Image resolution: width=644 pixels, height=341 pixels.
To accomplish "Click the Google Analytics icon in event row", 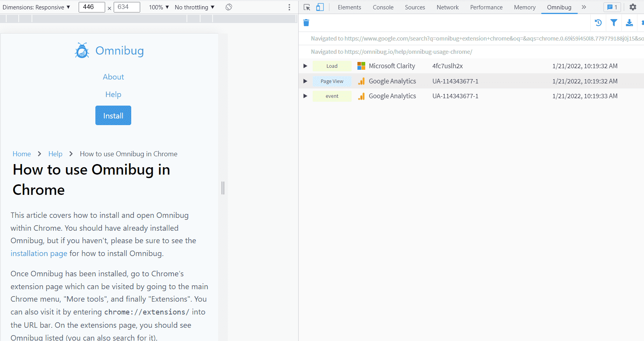I will tap(362, 96).
